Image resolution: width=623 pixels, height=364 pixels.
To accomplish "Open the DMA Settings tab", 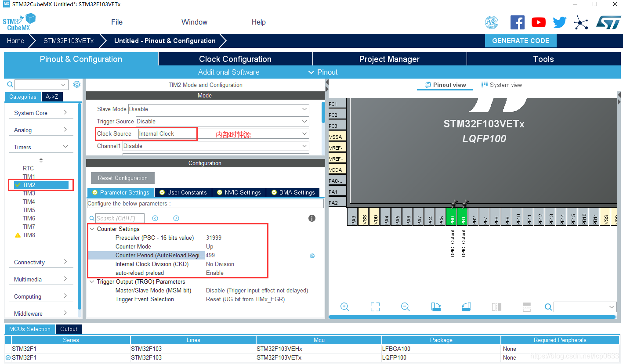I will point(293,192).
